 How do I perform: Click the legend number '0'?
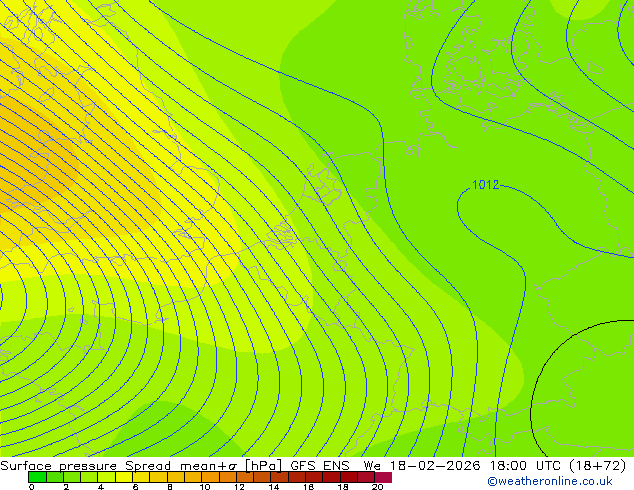32,487
